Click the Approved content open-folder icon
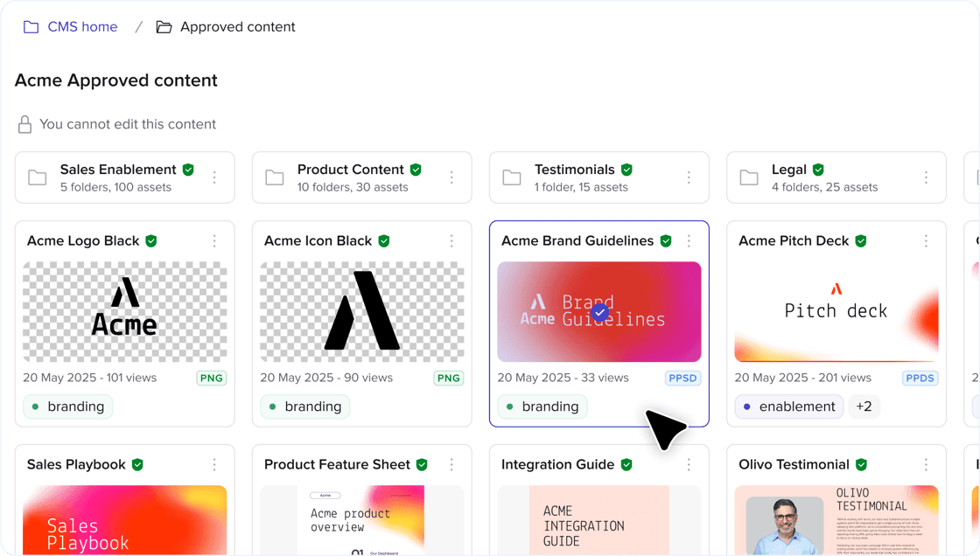The image size is (980, 556). coord(164,27)
